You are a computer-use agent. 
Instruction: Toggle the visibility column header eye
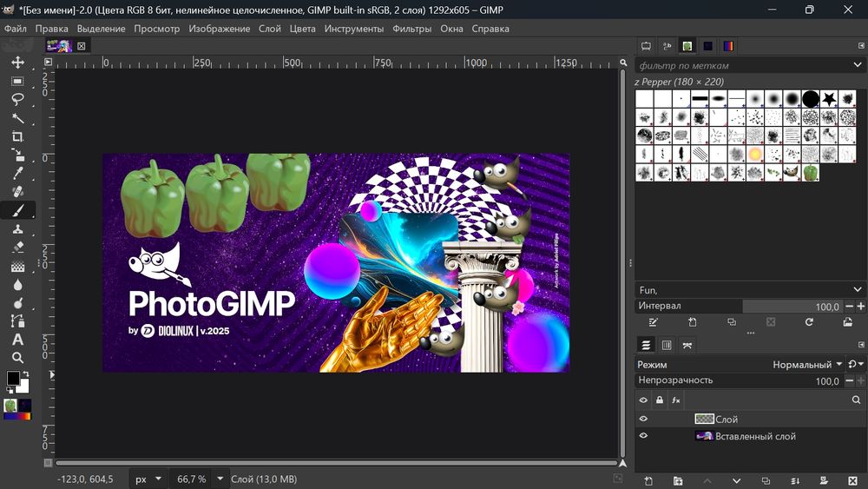click(x=643, y=400)
